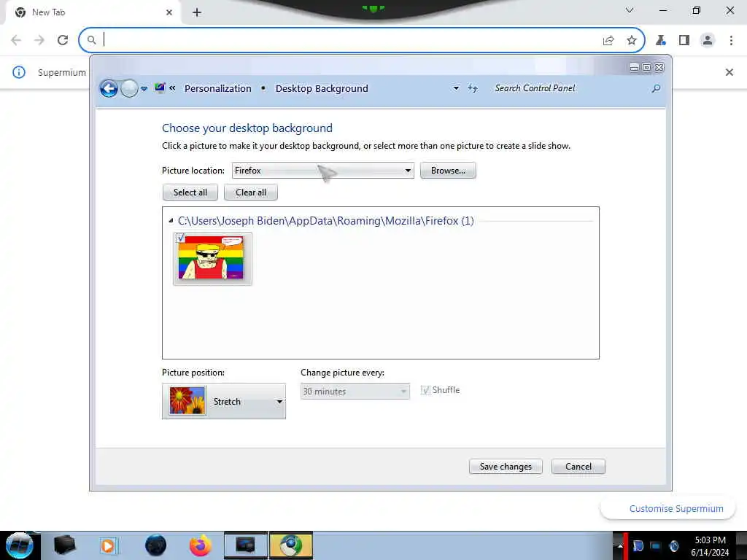Open a new browser tab with plus
The image size is (747, 560).
[197, 12]
